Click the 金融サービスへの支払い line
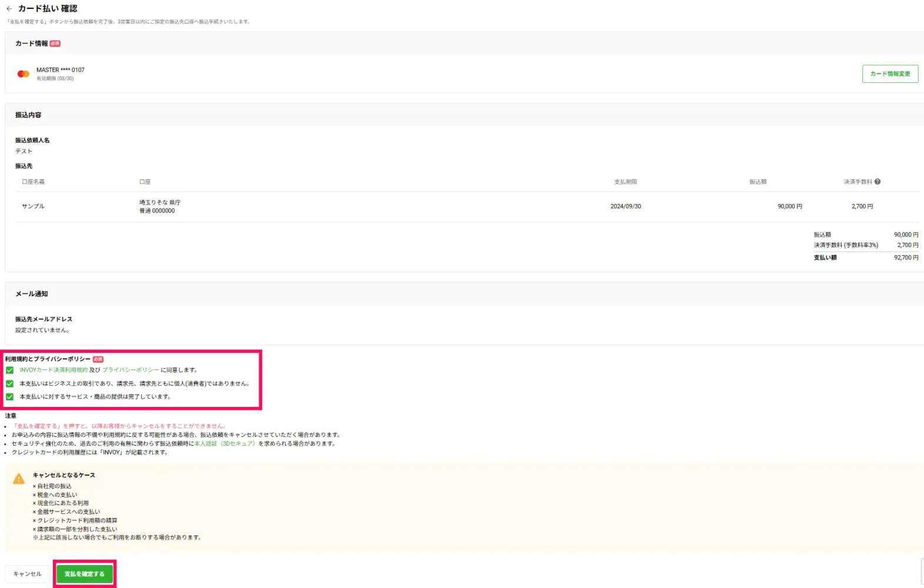 66,512
